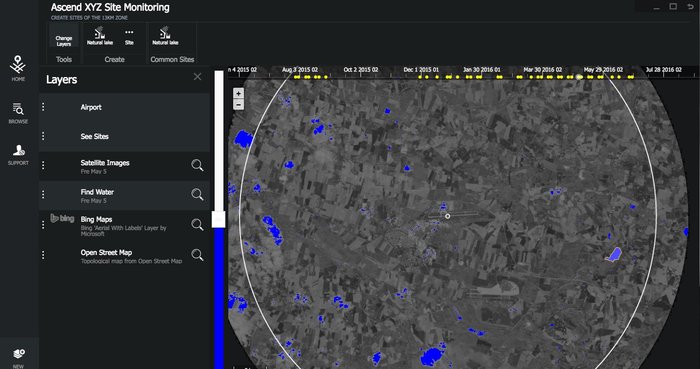
Task: Zoom to the Bing Maps layer
Action: point(197,224)
